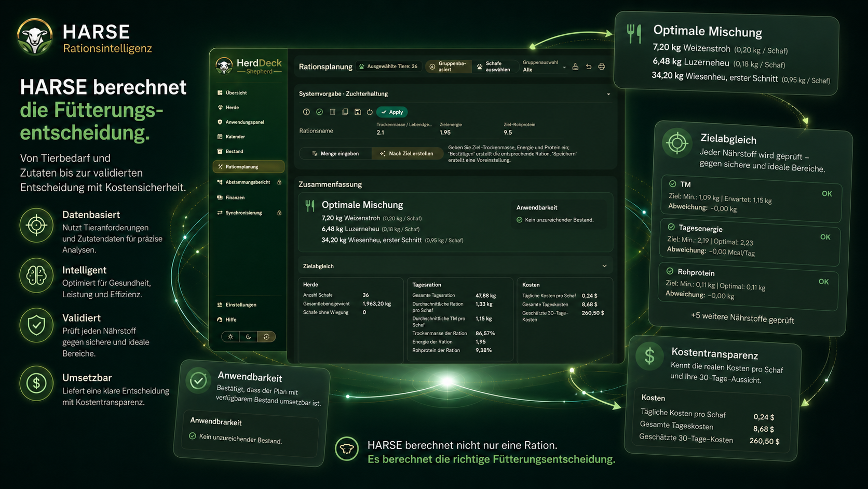Image resolution: width=868 pixels, height=489 pixels.
Task: Click fork-knife icon beside Optimale Mischung summary
Action: (x=310, y=205)
